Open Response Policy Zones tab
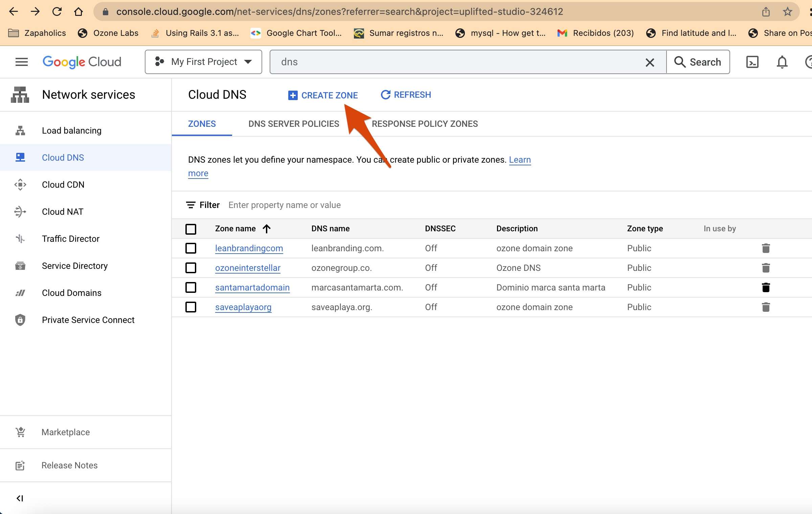 425,124
